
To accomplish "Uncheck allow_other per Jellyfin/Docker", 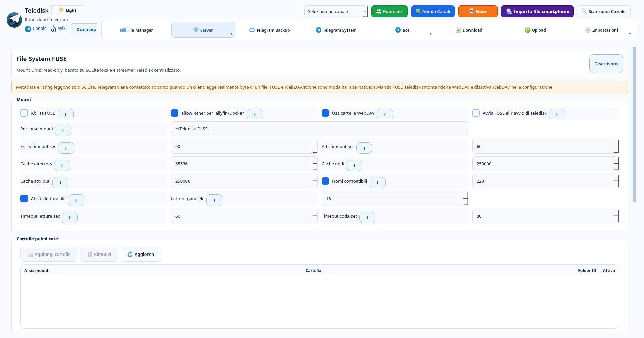I will tap(175, 113).
